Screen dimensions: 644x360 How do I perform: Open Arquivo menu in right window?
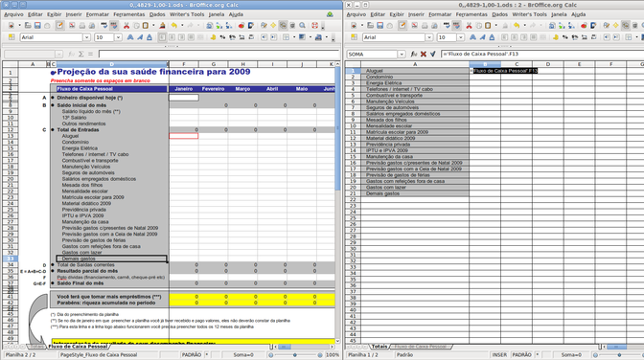tap(356, 14)
